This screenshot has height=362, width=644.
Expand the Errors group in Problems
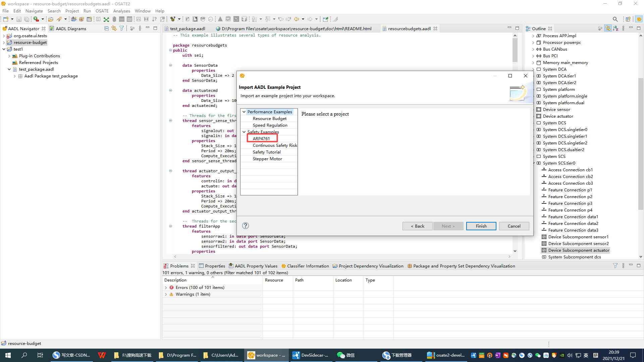tap(166, 288)
